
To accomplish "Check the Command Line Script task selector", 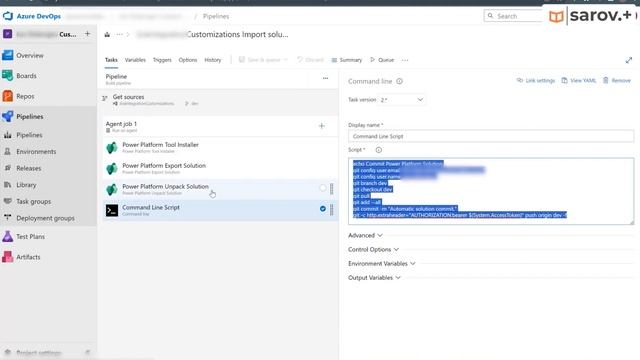I will [x=323, y=209].
